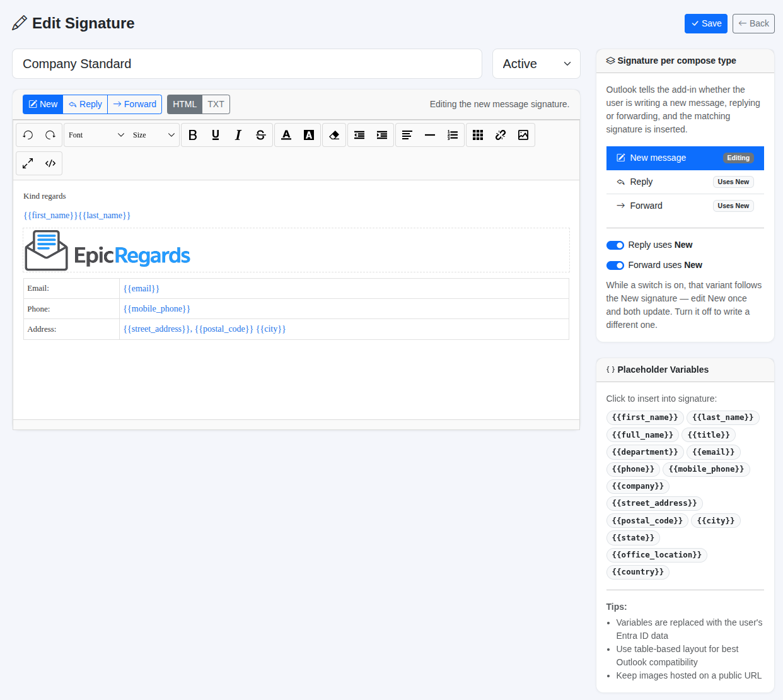
Task: Insert the {{title}} placeholder
Action: [x=709, y=435]
